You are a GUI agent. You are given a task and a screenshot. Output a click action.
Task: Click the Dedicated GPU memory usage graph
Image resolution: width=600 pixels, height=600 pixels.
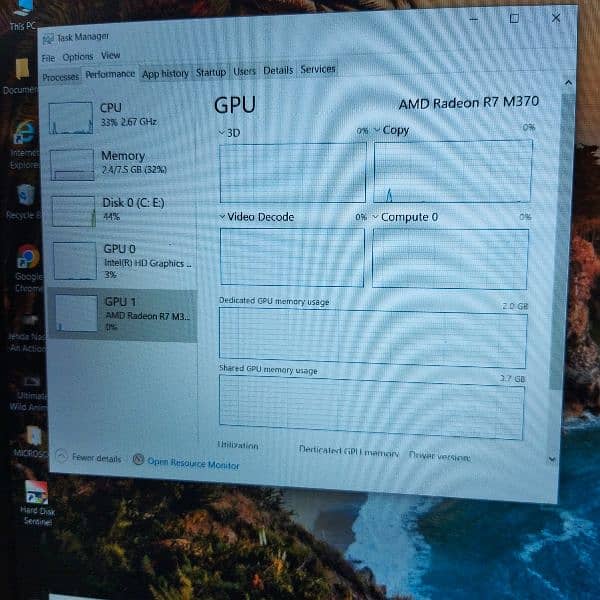tap(373, 338)
